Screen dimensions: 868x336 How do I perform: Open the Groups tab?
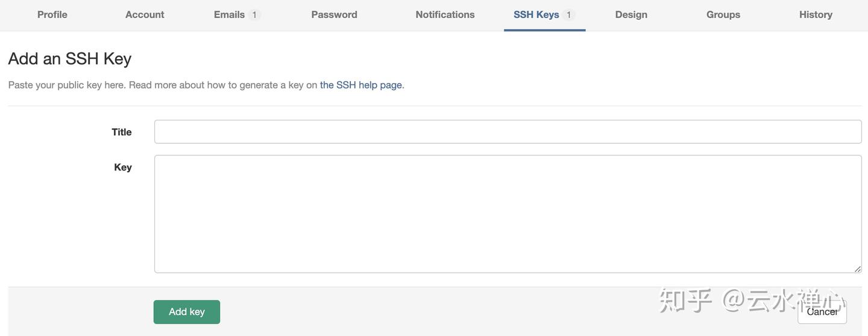pos(723,14)
